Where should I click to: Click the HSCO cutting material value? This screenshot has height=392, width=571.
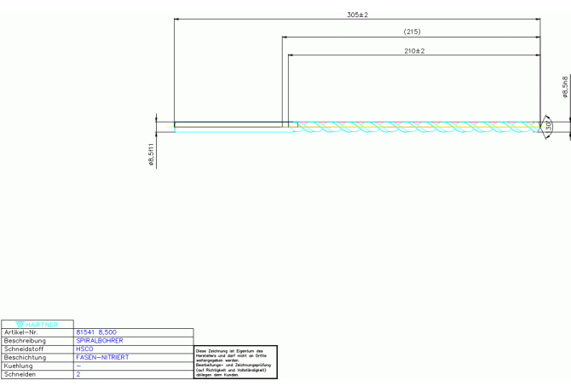click(84, 349)
